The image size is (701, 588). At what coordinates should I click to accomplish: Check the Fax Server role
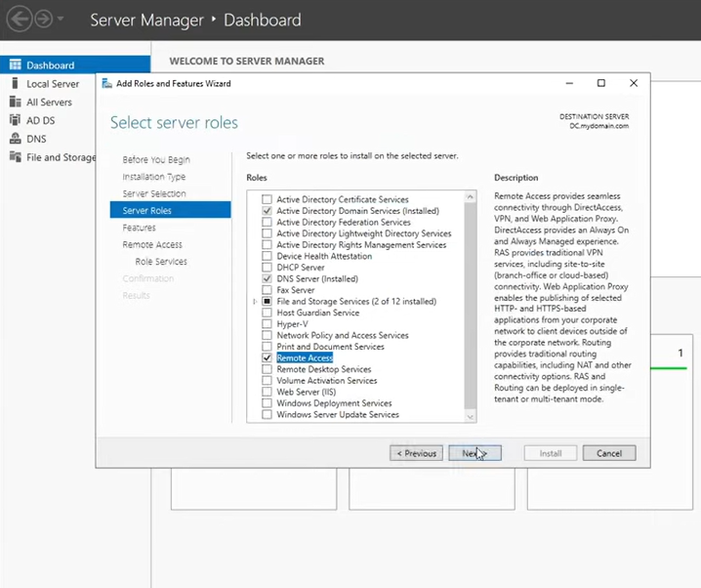point(267,290)
